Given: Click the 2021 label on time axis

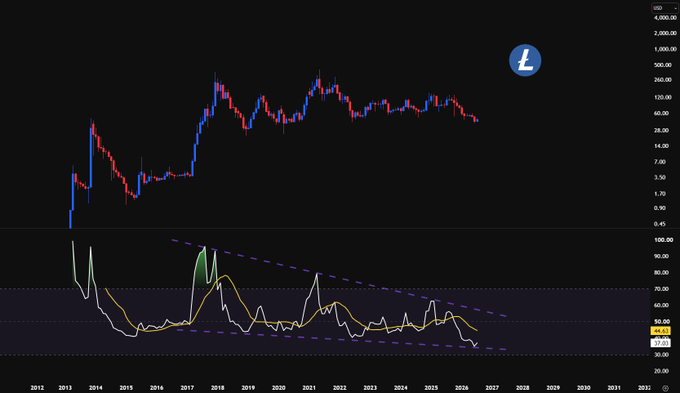Looking at the screenshot, I should pos(309,388).
